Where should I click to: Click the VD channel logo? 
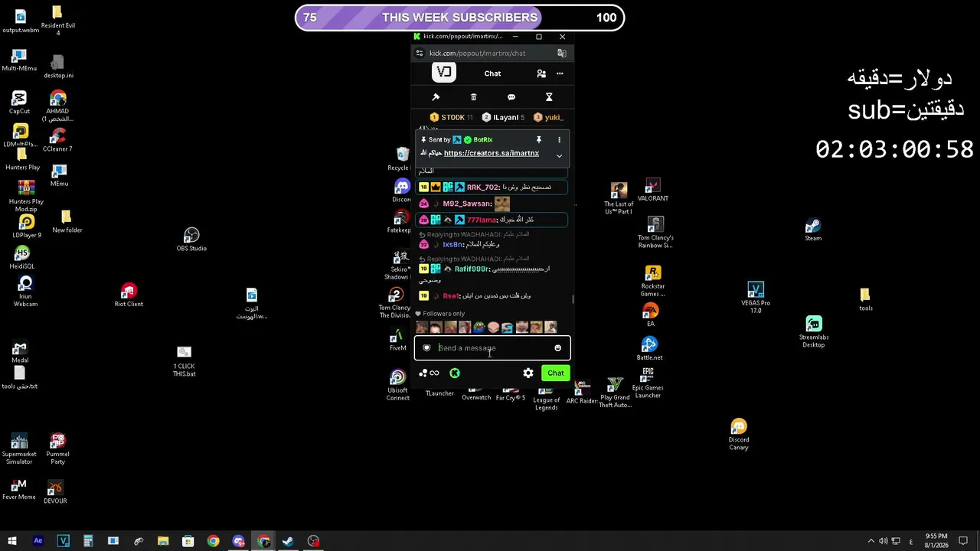(x=443, y=73)
